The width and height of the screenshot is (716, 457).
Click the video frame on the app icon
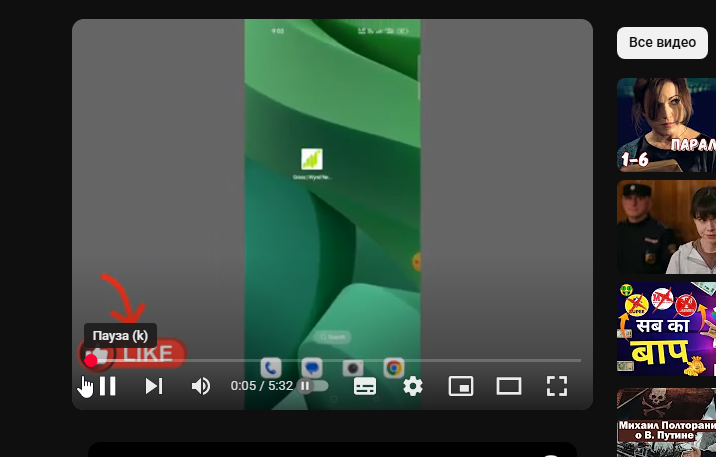point(312,159)
